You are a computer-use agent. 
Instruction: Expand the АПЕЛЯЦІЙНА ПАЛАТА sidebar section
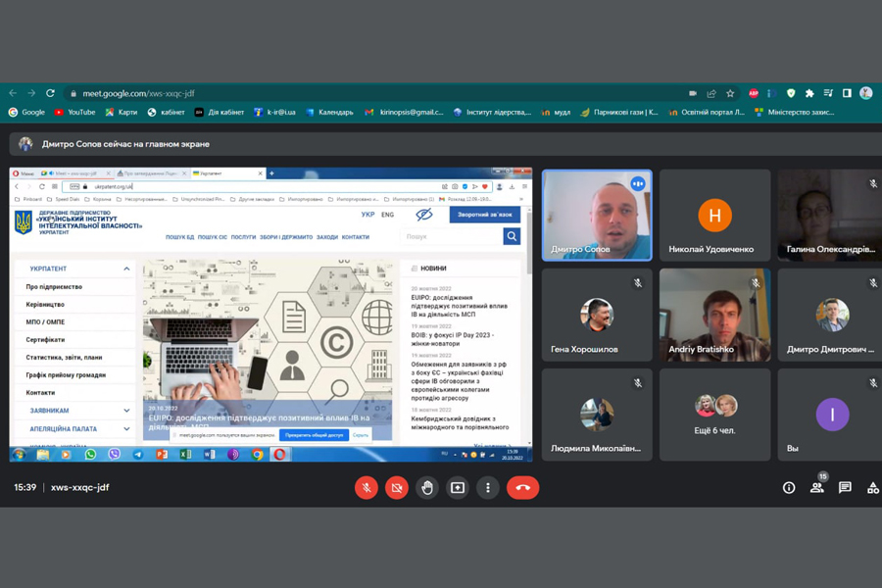coord(126,429)
